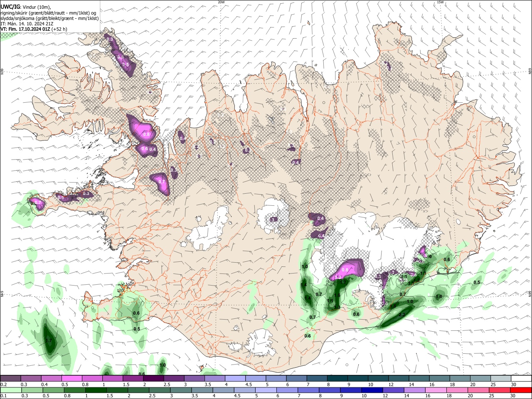Click the '0.1' label in the bottom legend row
Image resolution: width=532 pixels, height=399 pixels.
point(3,396)
